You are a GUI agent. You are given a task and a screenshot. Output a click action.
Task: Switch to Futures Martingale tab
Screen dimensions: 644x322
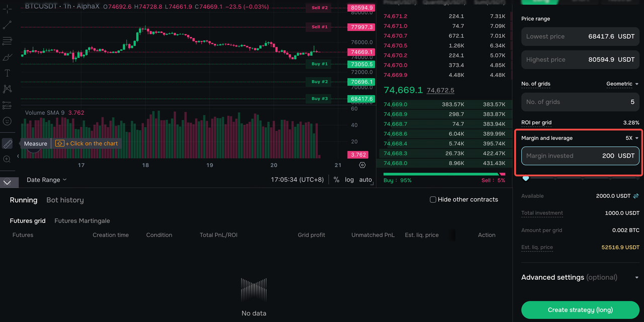(82, 221)
